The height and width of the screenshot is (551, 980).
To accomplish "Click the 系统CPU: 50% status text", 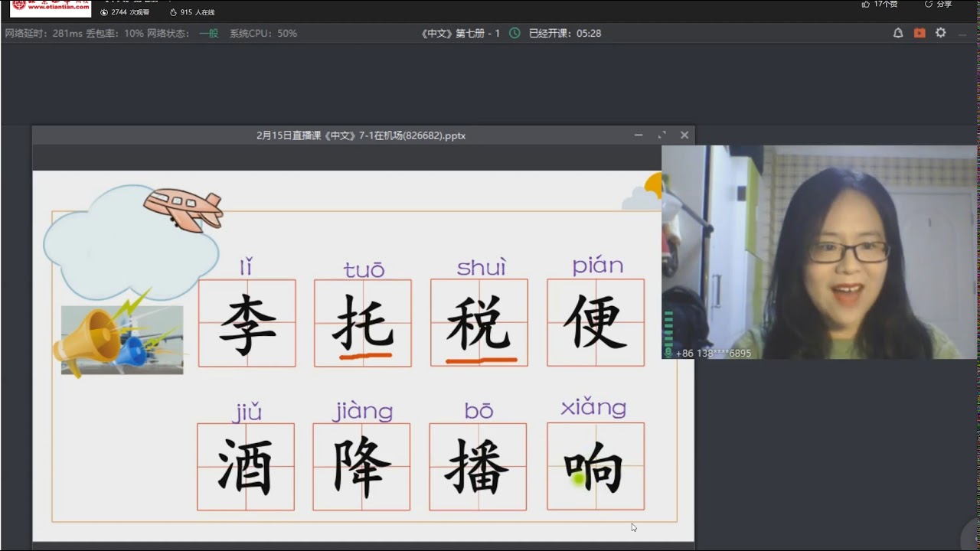I will [263, 33].
